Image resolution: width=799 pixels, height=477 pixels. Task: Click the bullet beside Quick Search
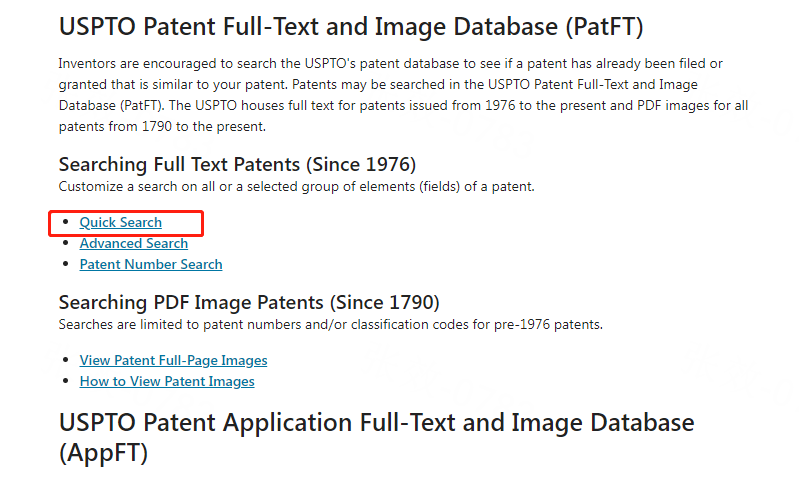click(65, 222)
